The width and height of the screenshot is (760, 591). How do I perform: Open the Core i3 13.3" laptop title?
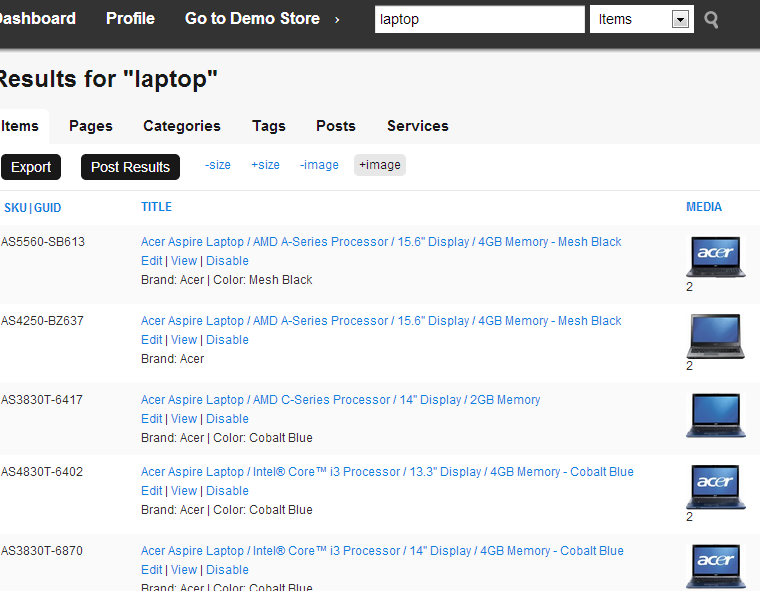click(x=387, y=472)
